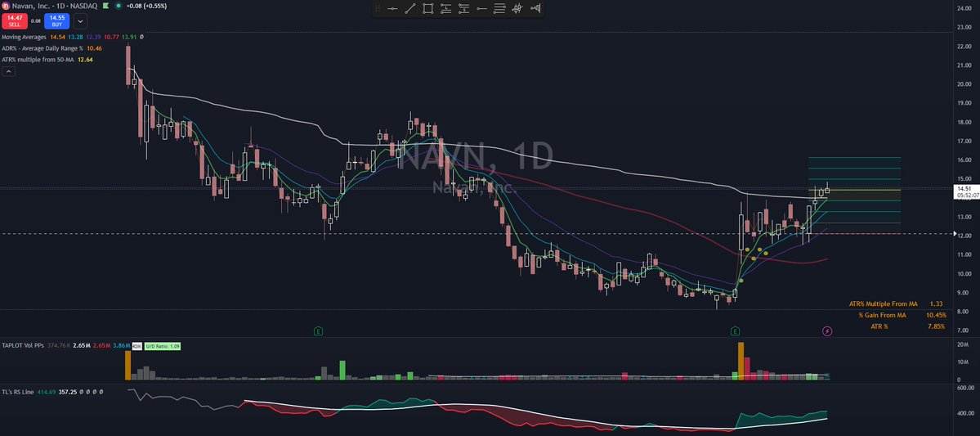Click the ADR% value 10.46
The image size is (980, 436).
[x=94, y=48]
